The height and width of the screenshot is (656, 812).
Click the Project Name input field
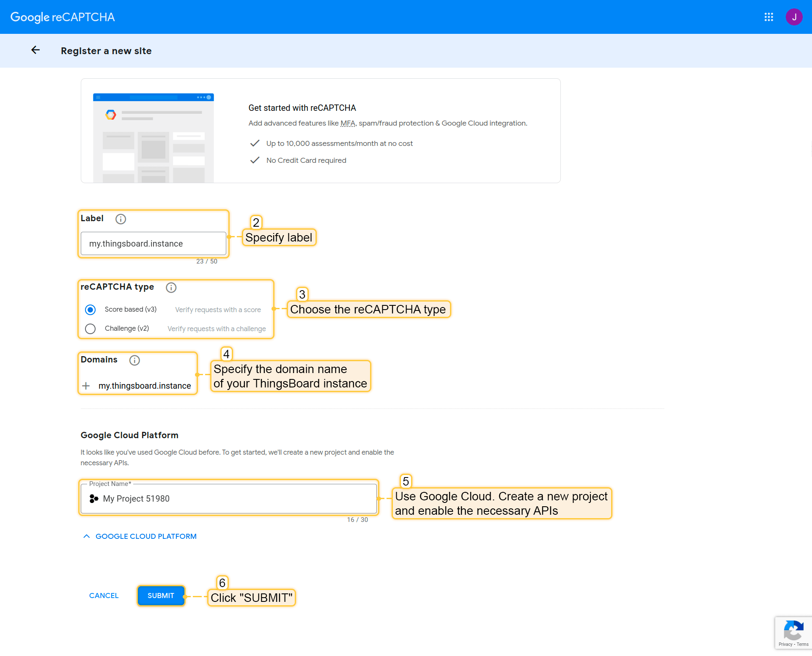pyautogui.click(x=237, y=499)
